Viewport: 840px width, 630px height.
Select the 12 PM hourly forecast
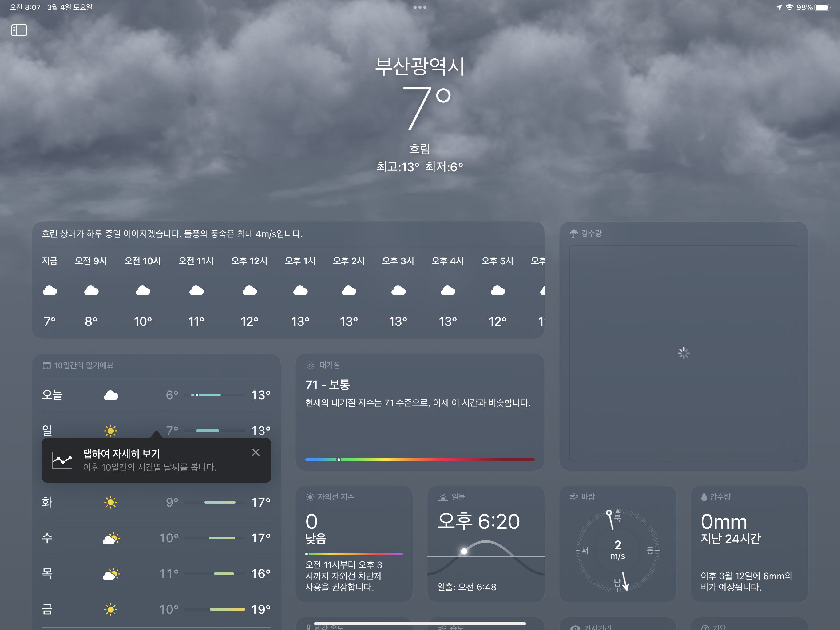pos(249,291)
